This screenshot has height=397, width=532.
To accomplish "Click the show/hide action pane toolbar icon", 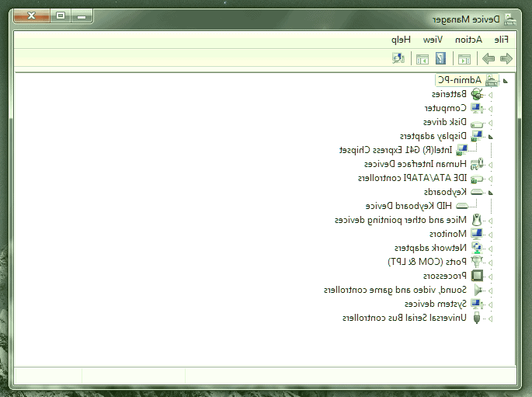I will [x=422, y=59].
